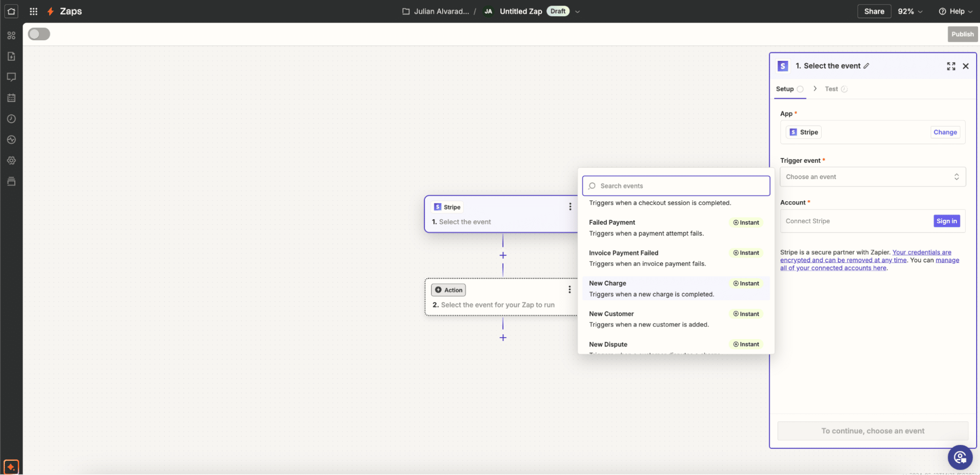Open the settings gear in the left sidebar
This screenshot has width=980, height=475.
point(11,160)
